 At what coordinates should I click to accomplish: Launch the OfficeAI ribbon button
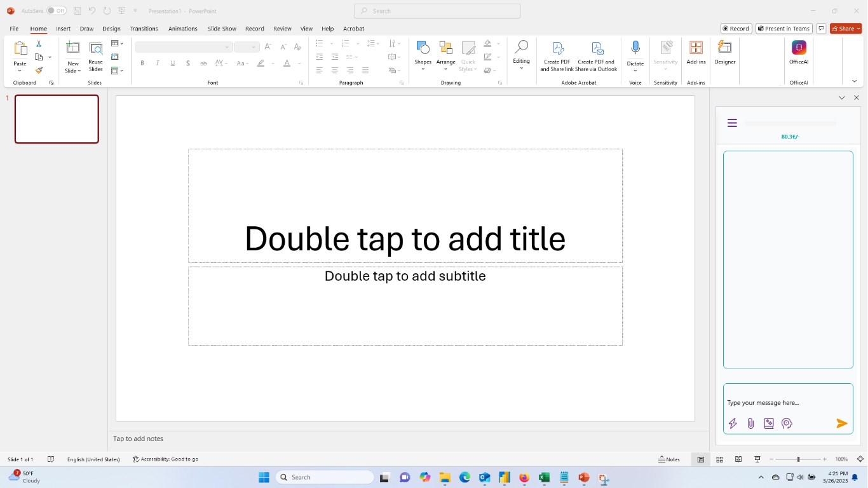[799, 53]
